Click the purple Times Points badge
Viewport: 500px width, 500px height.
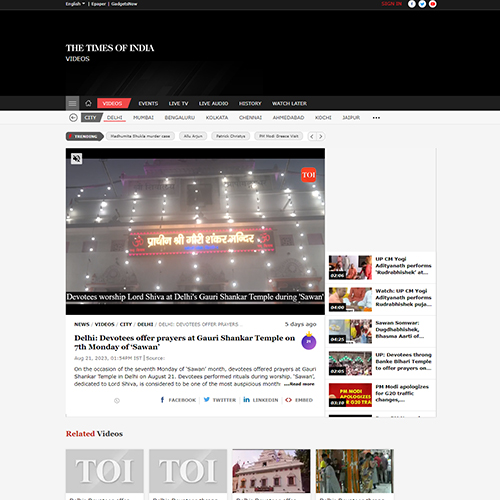tap(309, 342)
